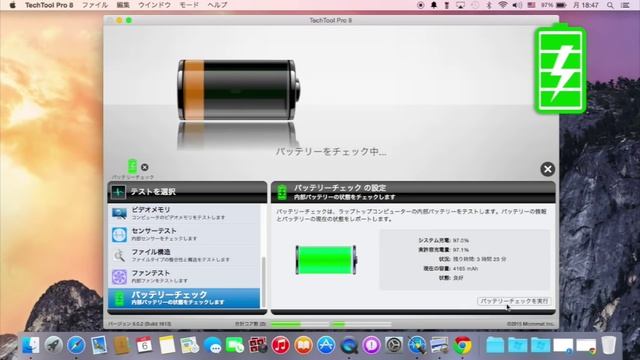Open Calendar from the Dock
The height and width of the screenshot is (360, 640).
coord(144,345)
